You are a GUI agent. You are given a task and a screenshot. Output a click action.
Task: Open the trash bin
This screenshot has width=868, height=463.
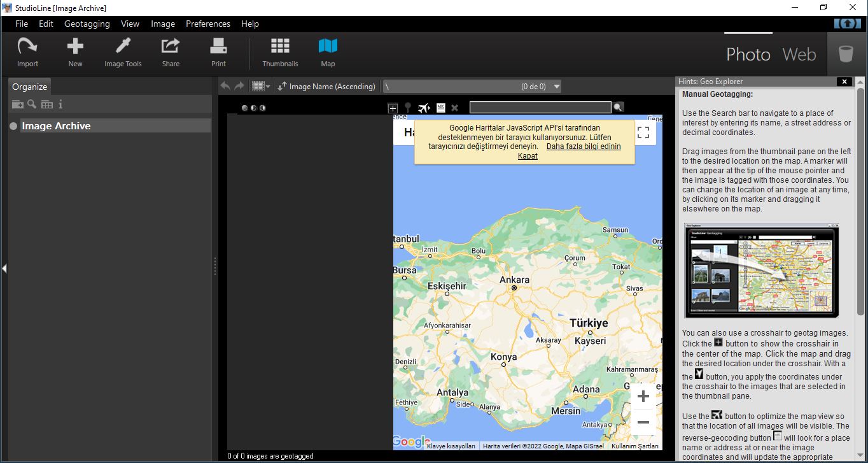(x=846, y=53)
